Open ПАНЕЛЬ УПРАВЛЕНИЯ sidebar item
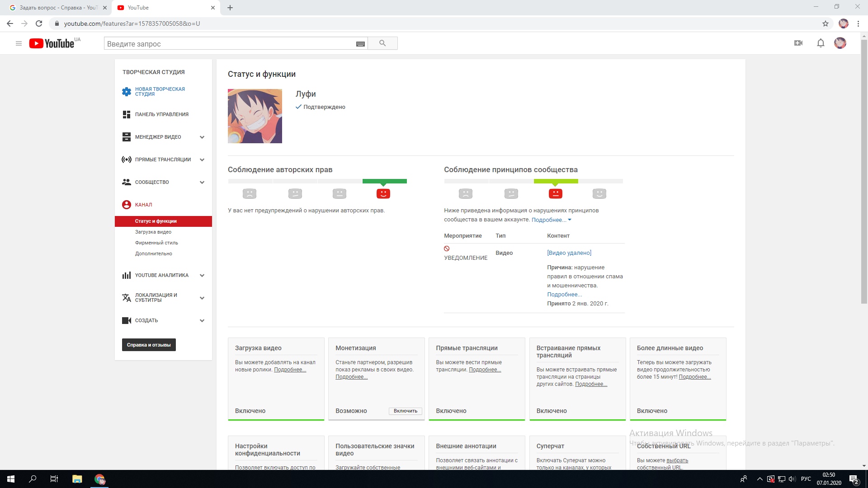The width and height of the screenshot is (868, 488). [x=162, y=114]
